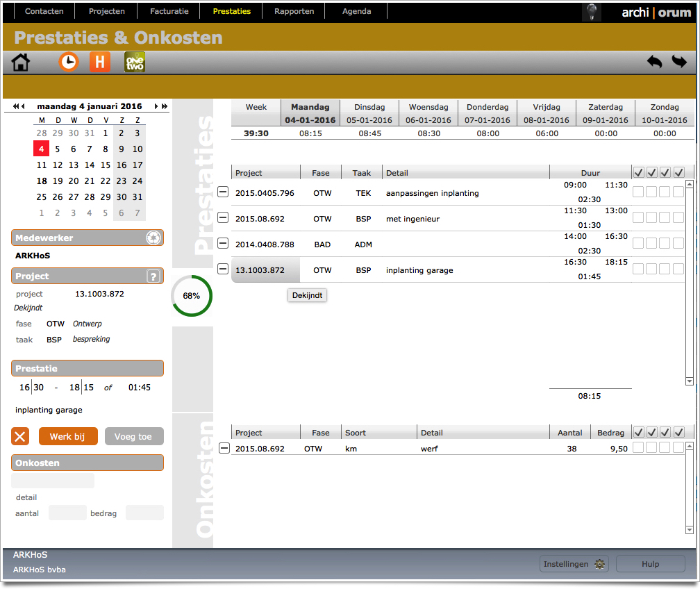Click the Medewerker selector round icon
Image resolution: width=700 pixels, height=589 pixels.
(153, 238)
